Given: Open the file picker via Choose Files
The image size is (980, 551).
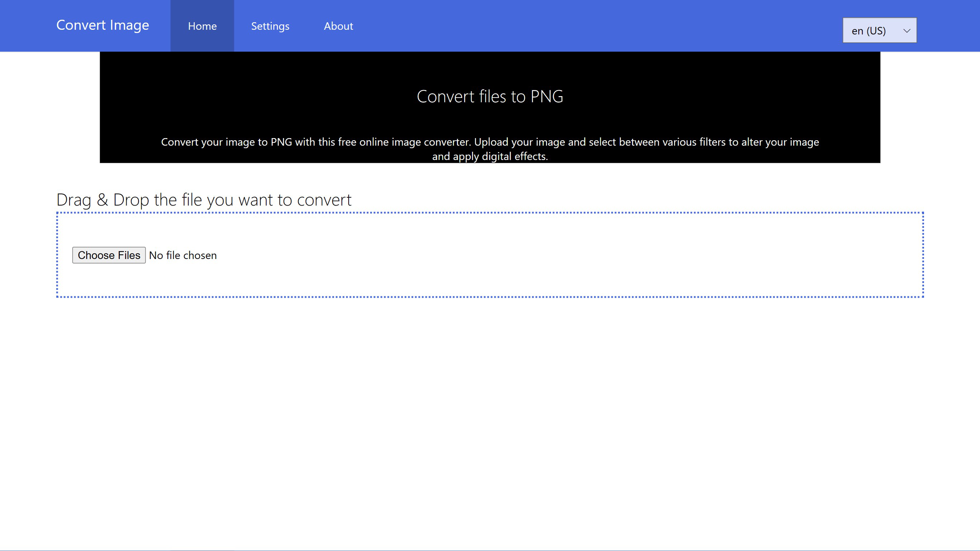Looking at the screenshot, I should coord(109,255).
